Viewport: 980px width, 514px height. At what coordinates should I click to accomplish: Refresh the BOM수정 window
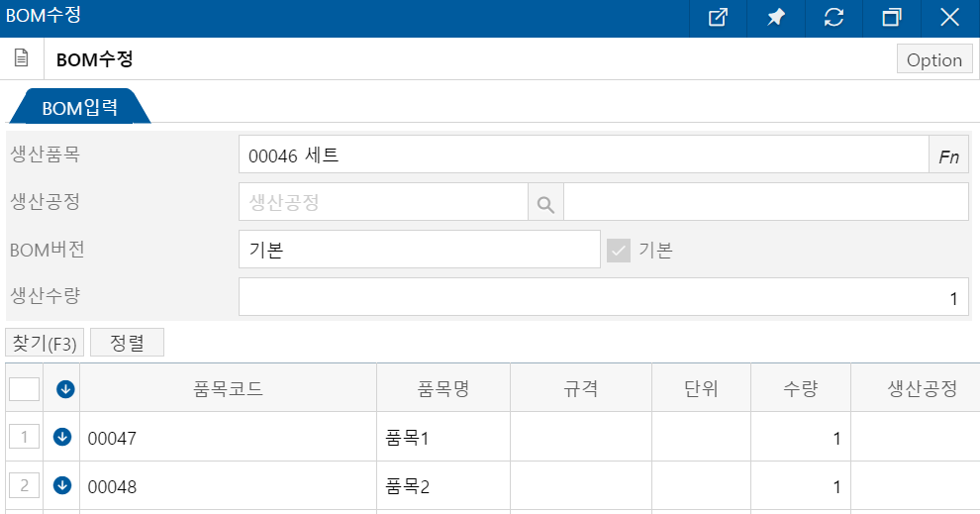[x=833, y=18]
